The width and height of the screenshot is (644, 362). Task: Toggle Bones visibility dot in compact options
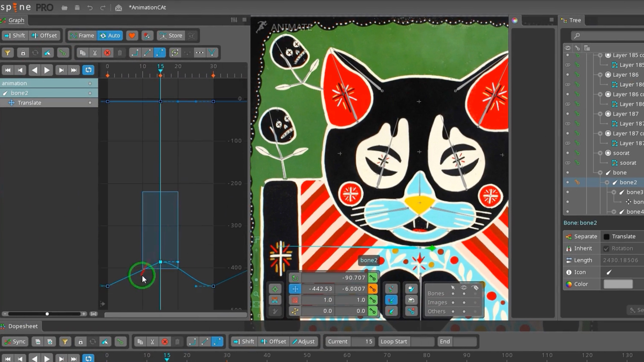point(464,294)
